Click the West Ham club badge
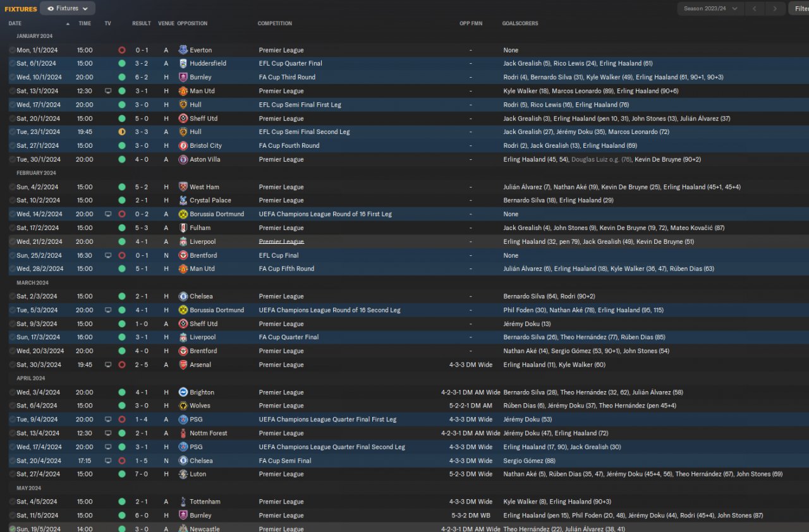Viewport: 809px width, 532px height. (183, 187)
